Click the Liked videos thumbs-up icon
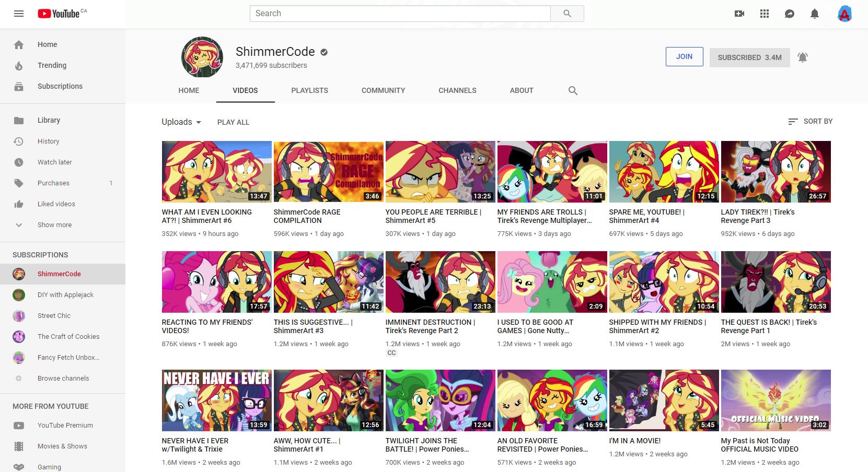Viewport: 868px width, 472px height. [x=19, y=204]
